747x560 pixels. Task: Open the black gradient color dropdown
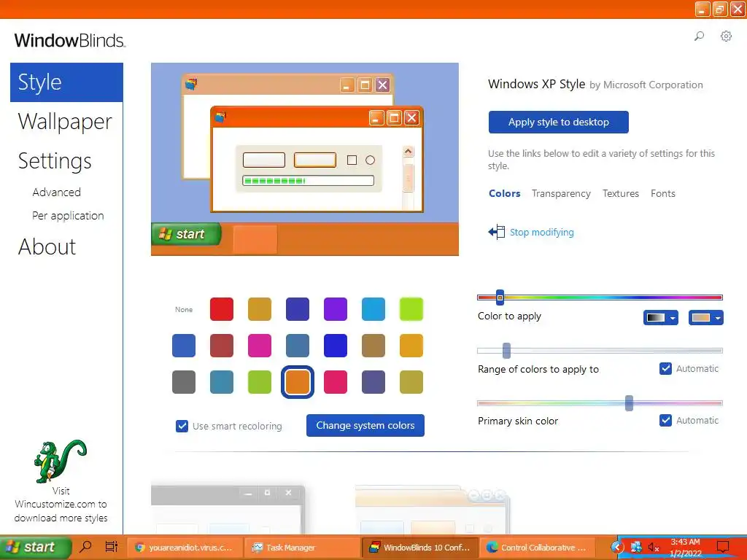tap(660, 318)
